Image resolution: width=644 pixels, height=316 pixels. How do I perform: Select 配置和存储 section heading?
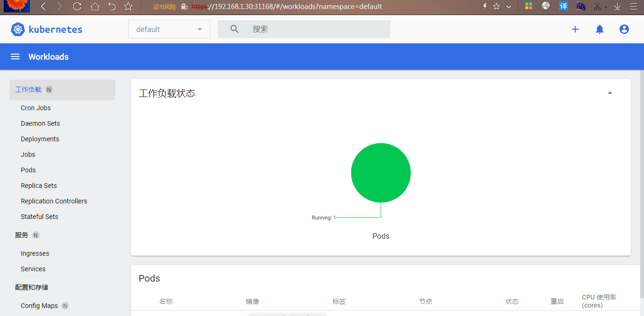pos(32,287)
